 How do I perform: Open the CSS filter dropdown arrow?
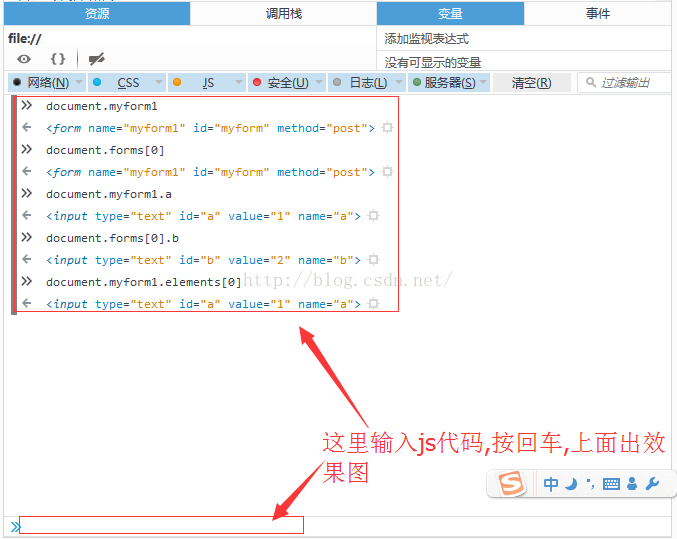(x=159, y=82)
